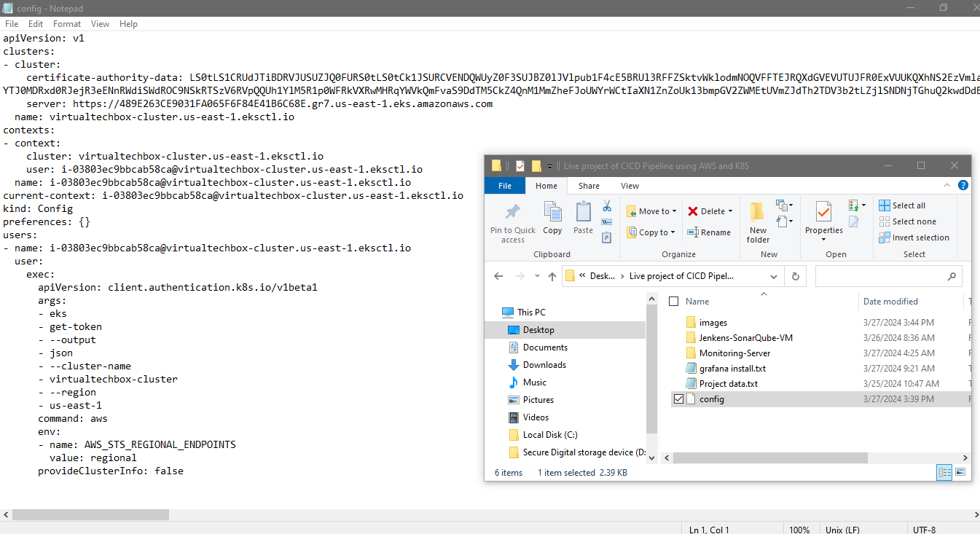Uncheck the config file checkbox
This screenshot has width=980, height=534.
pyautogui.click(x=679, y=399)
